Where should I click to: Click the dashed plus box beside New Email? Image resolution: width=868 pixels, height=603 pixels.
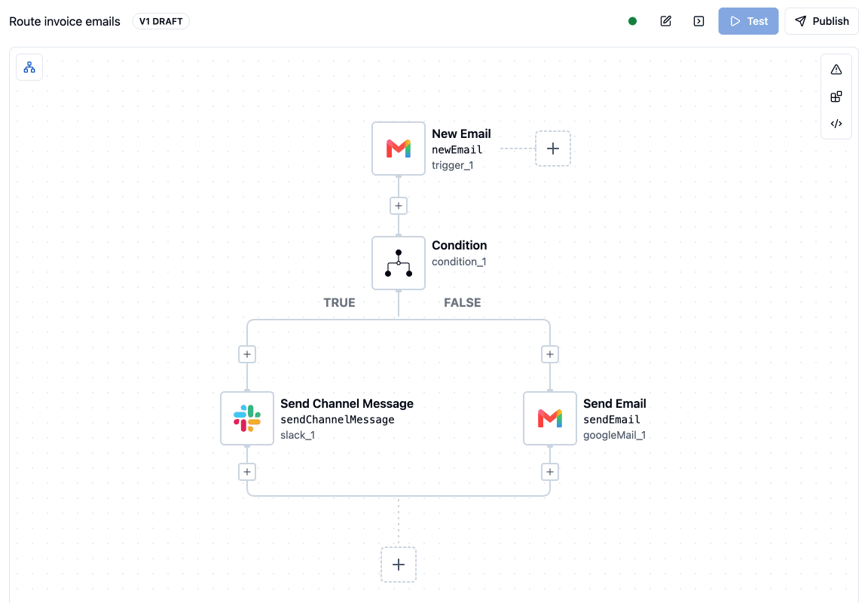[x=552, y=148]
